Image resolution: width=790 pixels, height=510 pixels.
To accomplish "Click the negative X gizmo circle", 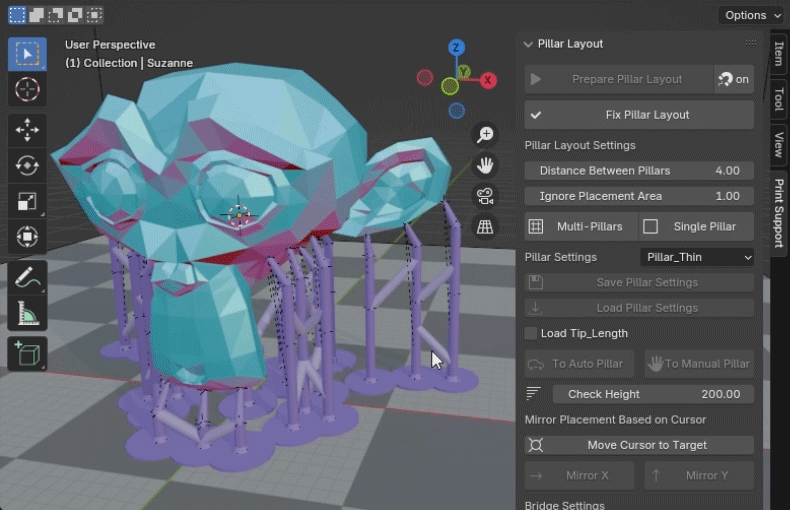I will (425, 78).
